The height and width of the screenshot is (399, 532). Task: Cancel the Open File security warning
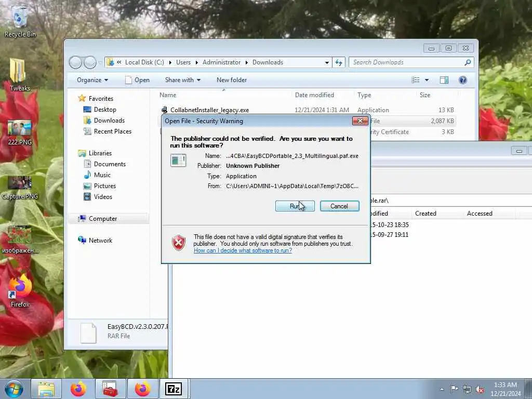click(339, 206)
